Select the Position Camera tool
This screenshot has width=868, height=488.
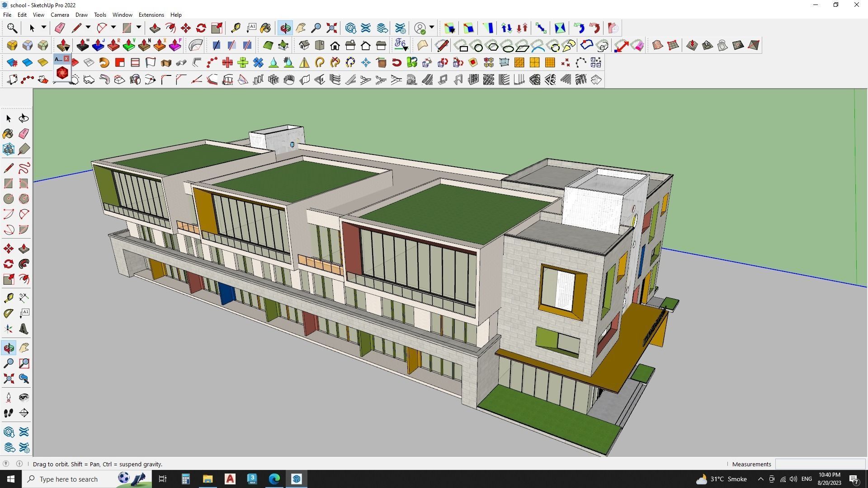point(9,398)
